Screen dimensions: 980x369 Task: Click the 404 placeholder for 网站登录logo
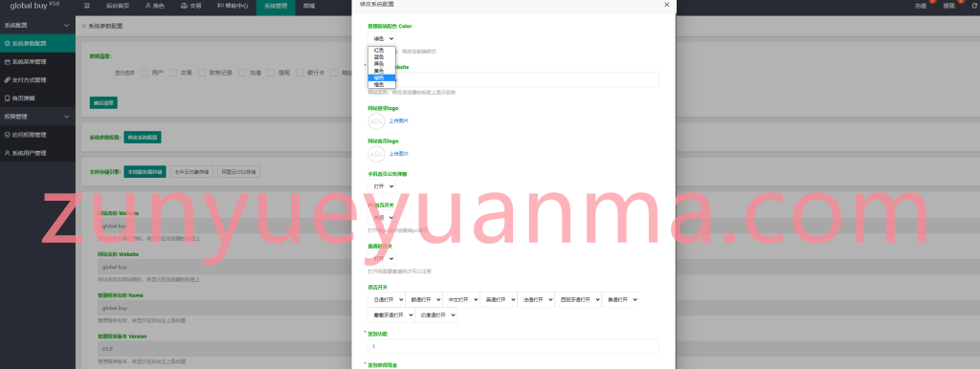pos(376,120)
